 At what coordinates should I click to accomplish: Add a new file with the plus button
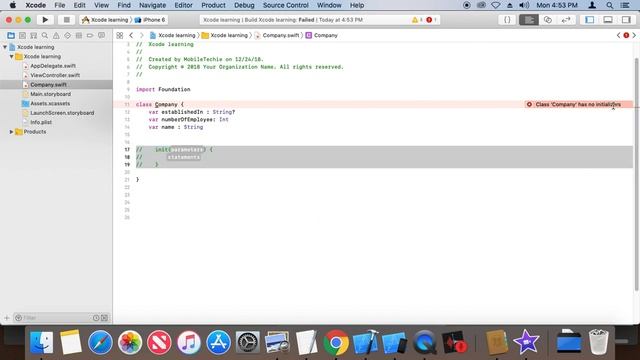coord(7,318)
